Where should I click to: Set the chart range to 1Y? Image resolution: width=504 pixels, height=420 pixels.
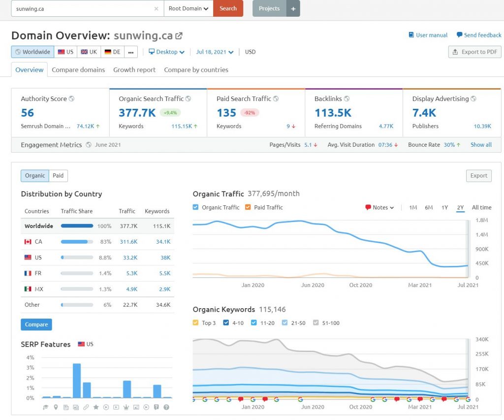(x=444, y=207)
